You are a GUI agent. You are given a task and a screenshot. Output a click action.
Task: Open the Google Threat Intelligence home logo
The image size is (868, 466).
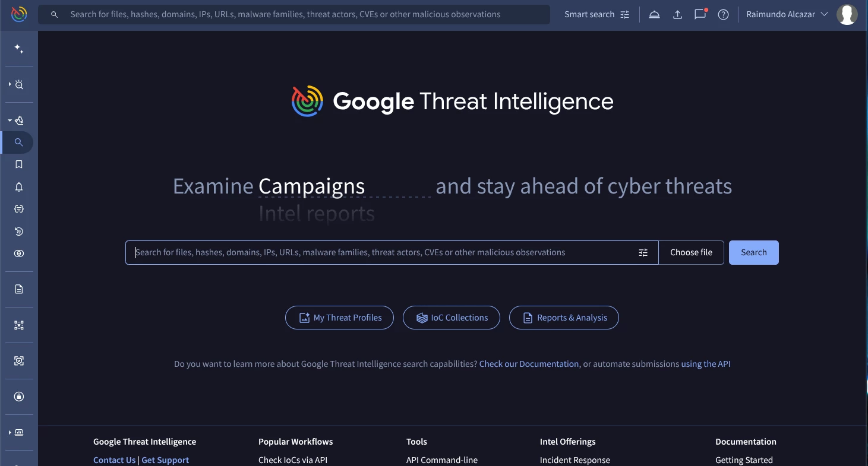19,14
